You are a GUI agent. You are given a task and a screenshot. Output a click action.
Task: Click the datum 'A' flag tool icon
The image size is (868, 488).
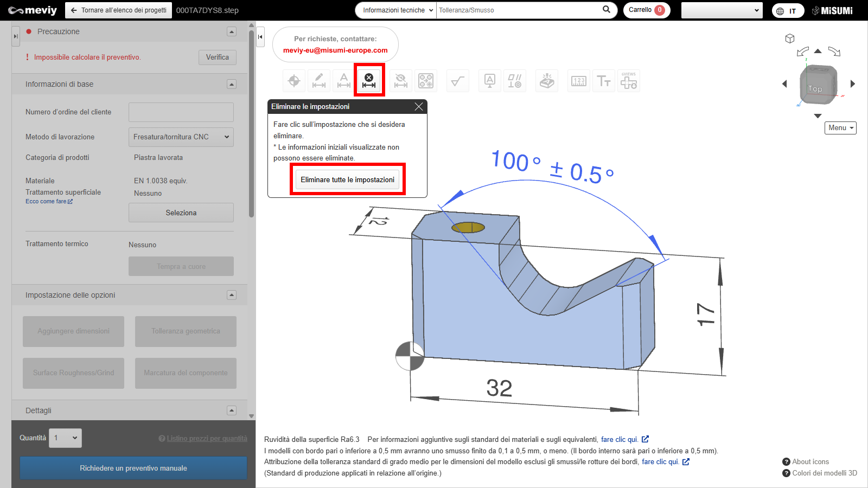[490, 81]
